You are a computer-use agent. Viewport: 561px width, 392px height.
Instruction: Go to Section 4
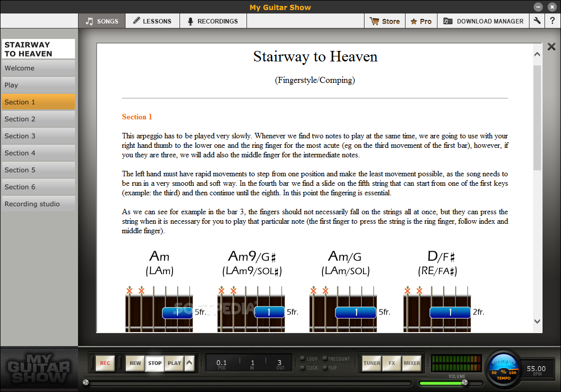point(38,153)
